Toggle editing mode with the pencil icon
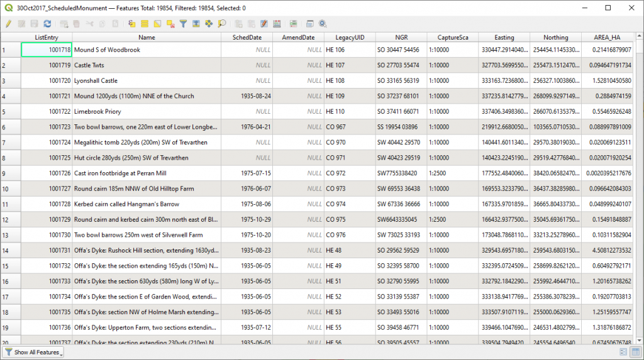This screenshot has width=644, height=360. [8, 24]
